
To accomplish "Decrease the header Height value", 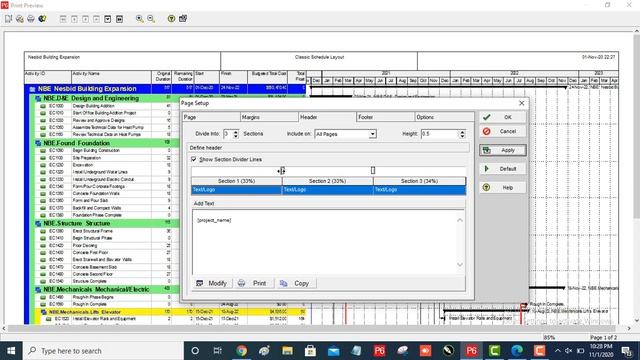I will pos(462,136).
